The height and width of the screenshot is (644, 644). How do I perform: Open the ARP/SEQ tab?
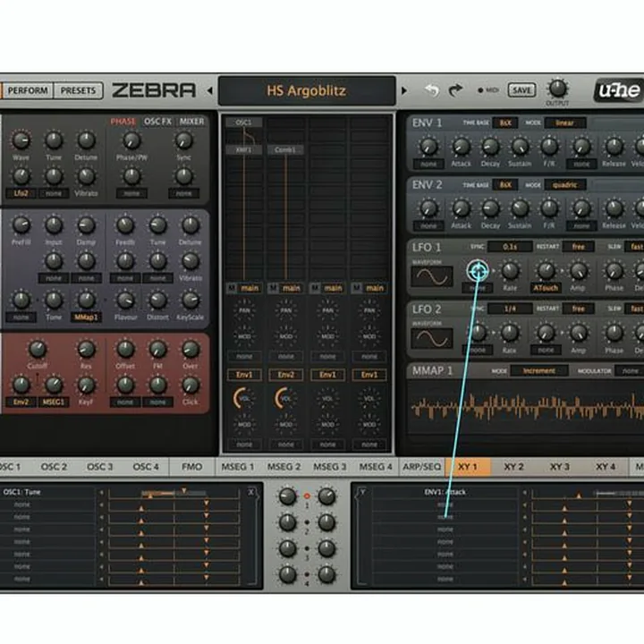pos(422,467)
